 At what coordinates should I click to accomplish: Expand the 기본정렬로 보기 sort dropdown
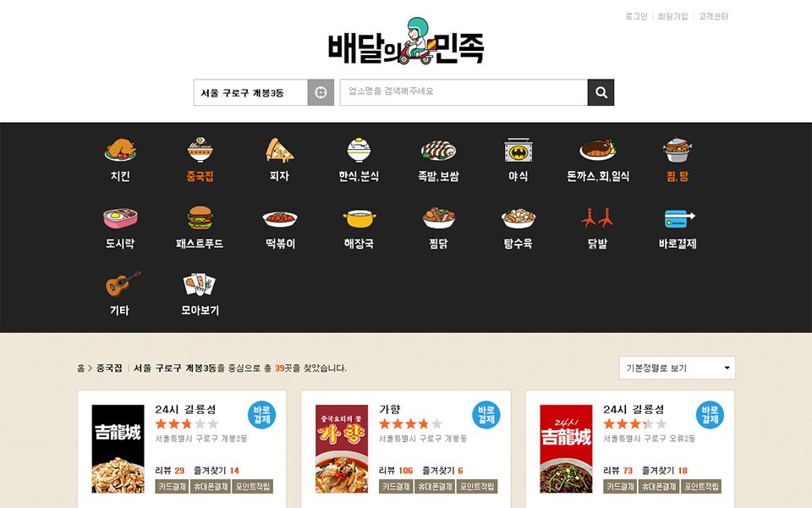tap(678, 368)
